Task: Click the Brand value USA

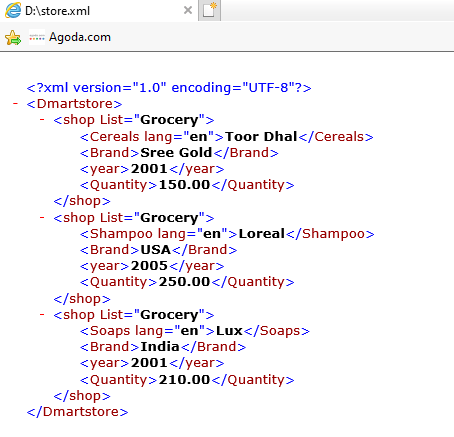Action: coord(155,250)
